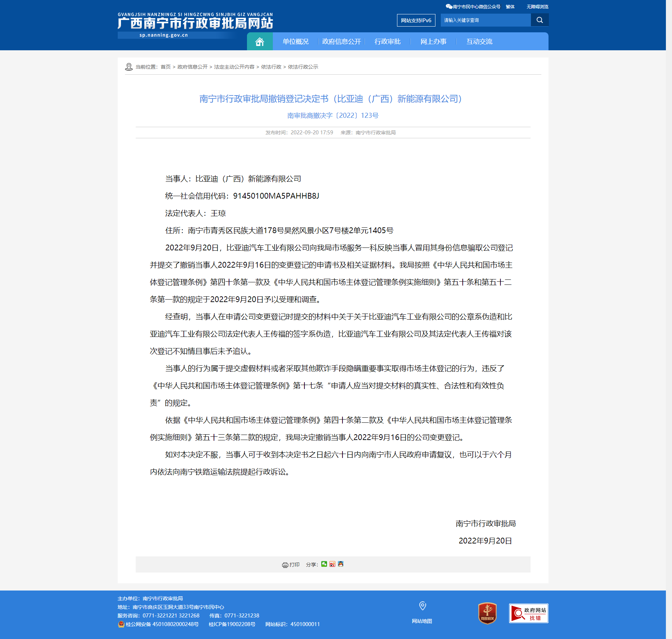Click the WeChat icon beside 南宁市民中心微信公众号
Viewport: 672px width, 639px height.
click(449, 6)
